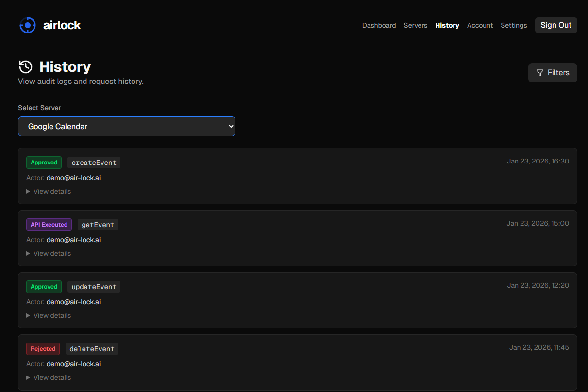Open the Select Server dropdown
This screenshot has height=392, width=588.
pos(127,126)
